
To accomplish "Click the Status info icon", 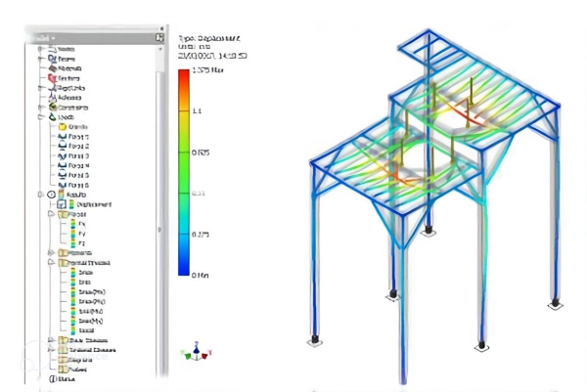I will tap(53, 379).
